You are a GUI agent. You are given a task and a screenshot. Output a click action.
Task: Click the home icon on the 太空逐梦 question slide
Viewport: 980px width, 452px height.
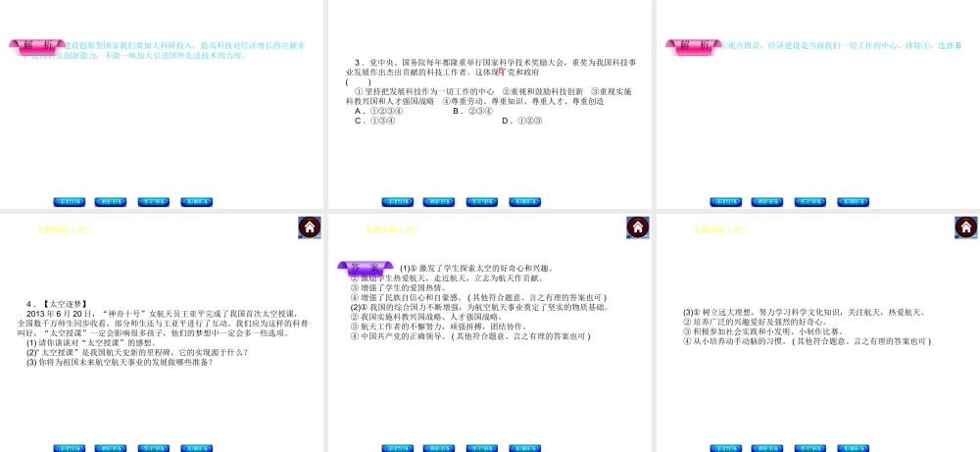[310, 227]
